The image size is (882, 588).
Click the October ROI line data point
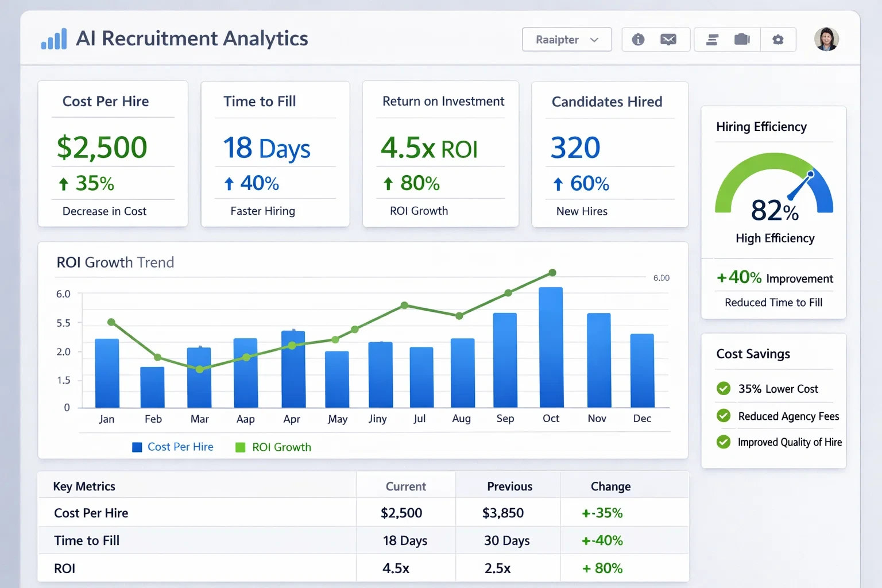(552, 273)
